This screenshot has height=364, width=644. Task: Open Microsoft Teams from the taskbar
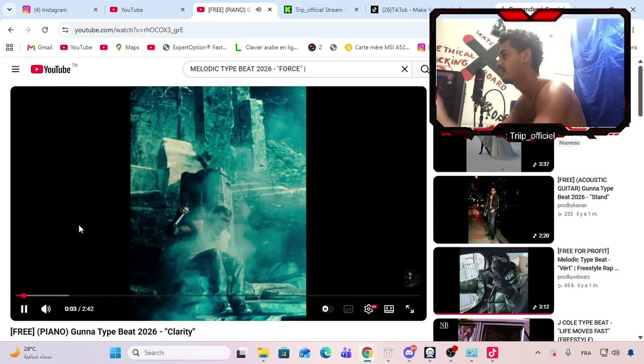coord(346,352)
